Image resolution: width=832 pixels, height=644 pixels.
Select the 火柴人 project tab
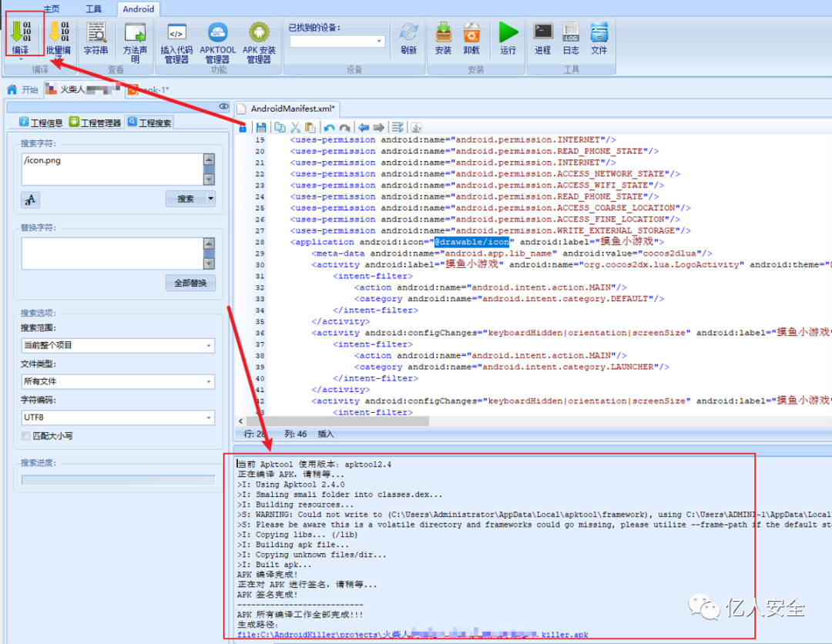85,89
